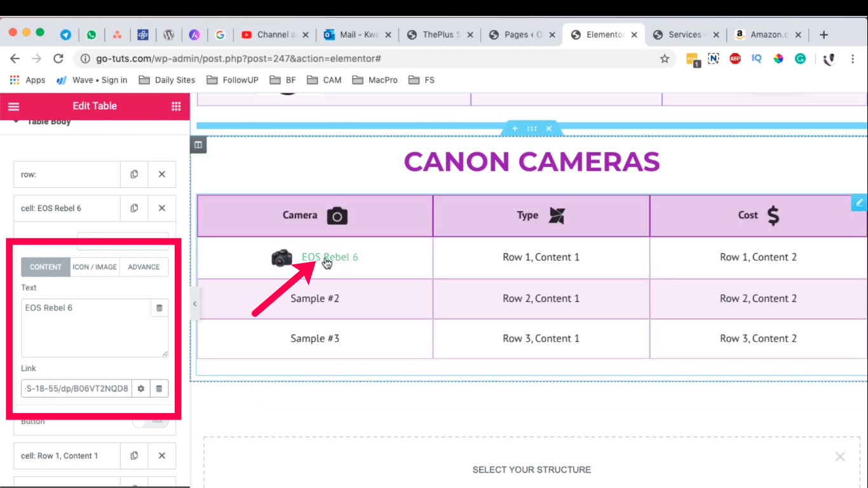Click the pinwheel icon in the Type header

point(557,215)
